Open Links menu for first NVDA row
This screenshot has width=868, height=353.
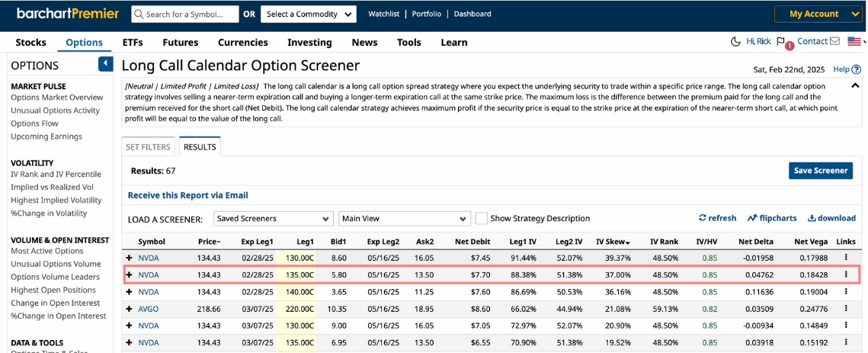click(846, 258)
